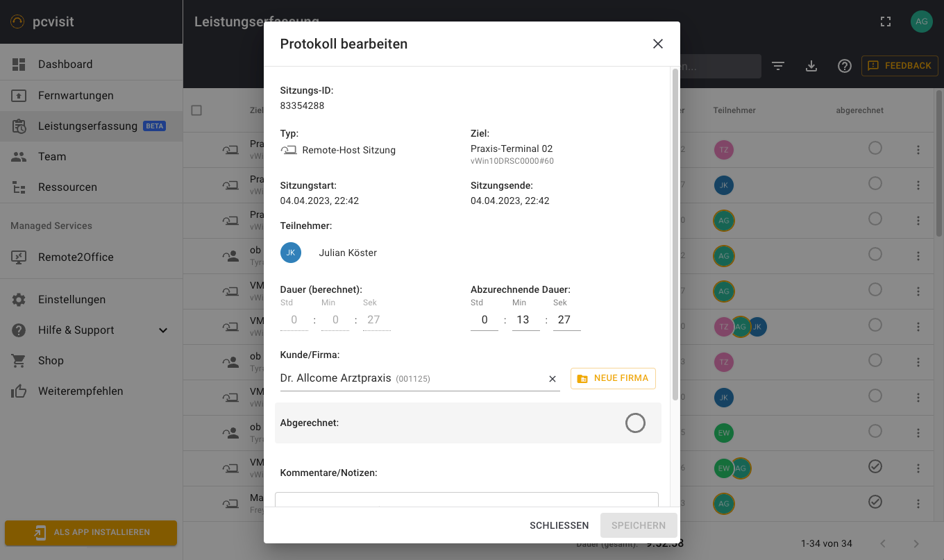Image resolution: width=944 pixels, height=560 pixels.
Task: Toggle the Abgerechnet status in dialog
Action: pyautogui.click(x=635, y=423)
